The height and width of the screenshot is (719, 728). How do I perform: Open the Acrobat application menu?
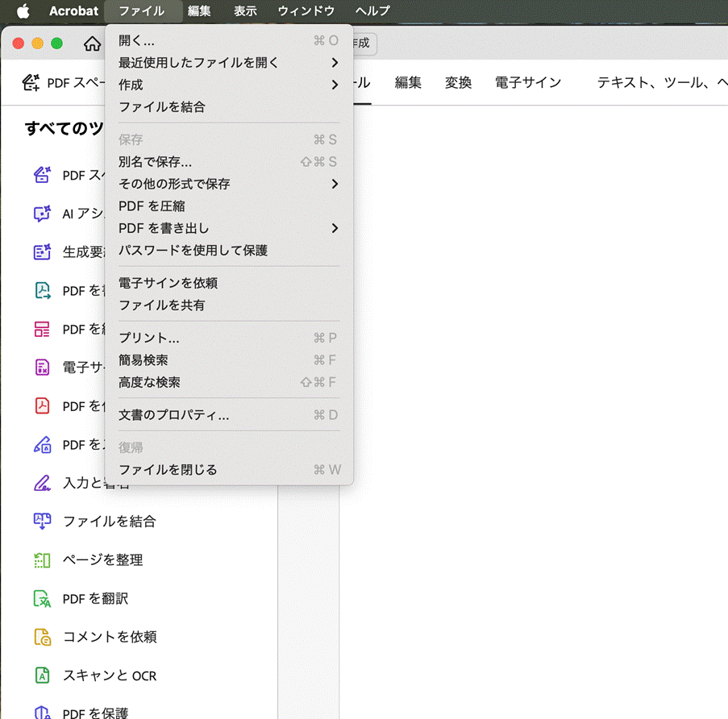[x=74, y=10]
